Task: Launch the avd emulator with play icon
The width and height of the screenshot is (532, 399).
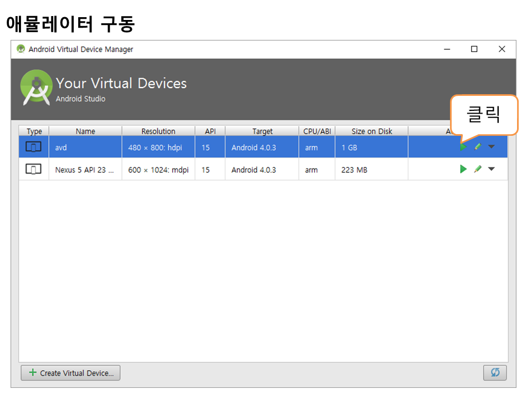Action: [463, 147]
